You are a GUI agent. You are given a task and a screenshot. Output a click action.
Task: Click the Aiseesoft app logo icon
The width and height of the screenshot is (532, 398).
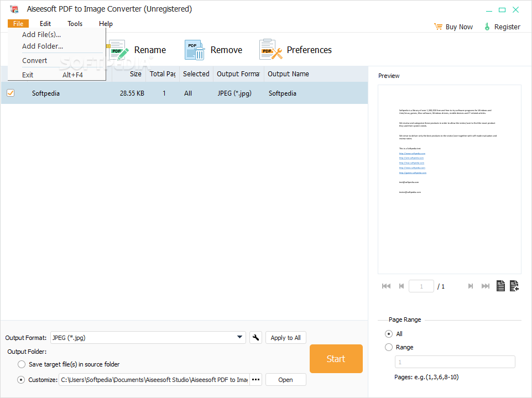tap(14, 9)
